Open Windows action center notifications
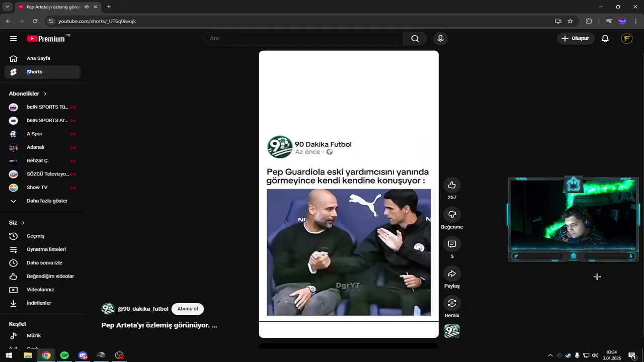644x362 pixels. pos(632,355)
